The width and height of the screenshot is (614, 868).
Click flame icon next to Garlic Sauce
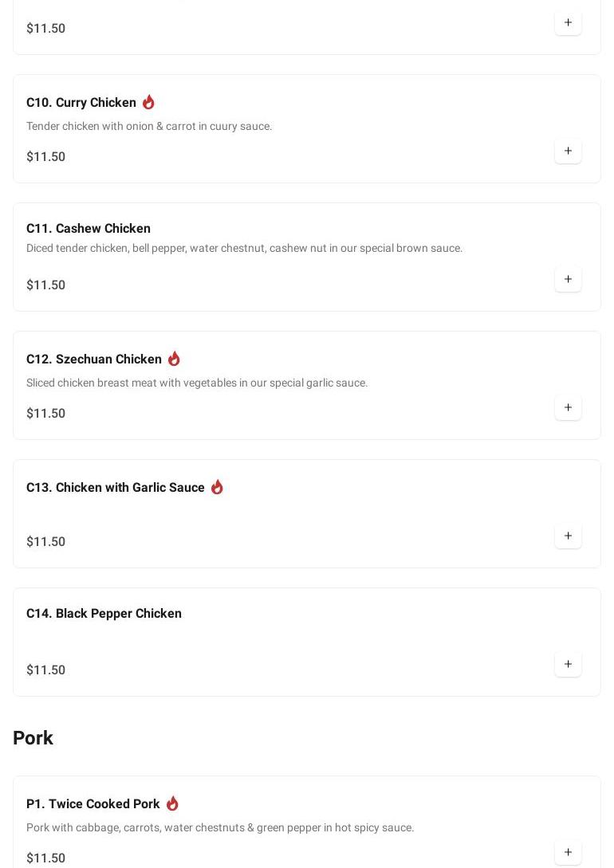217,487
